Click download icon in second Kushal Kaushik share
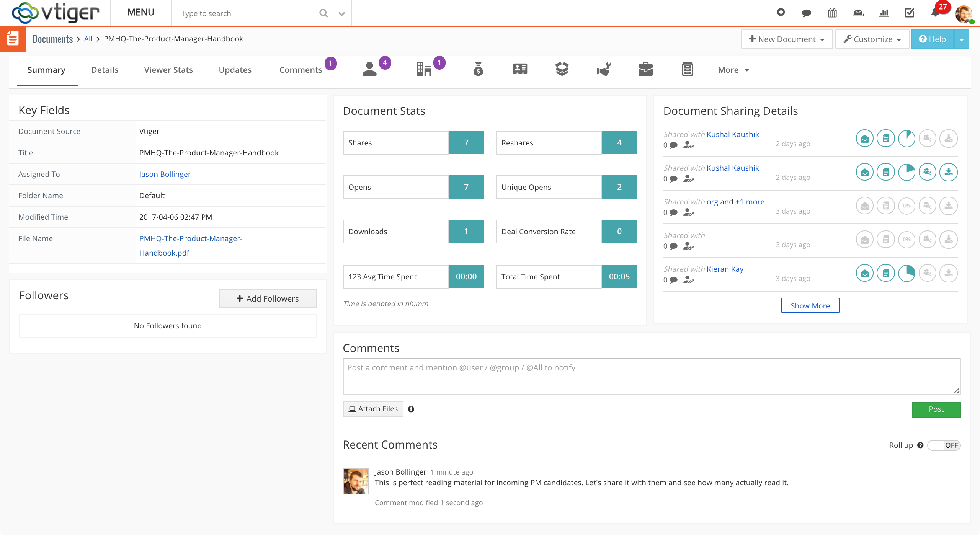Viewport: 980px width, 535px height. pos(948,172)
